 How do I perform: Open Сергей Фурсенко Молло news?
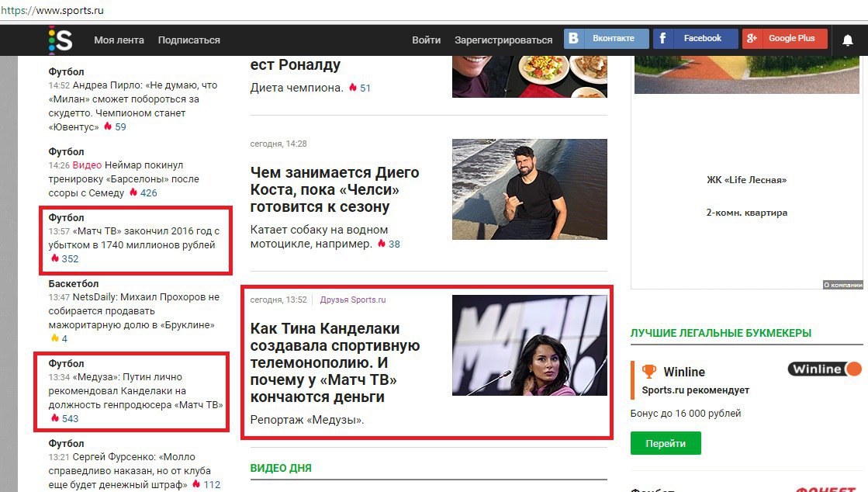coord(130,470)
